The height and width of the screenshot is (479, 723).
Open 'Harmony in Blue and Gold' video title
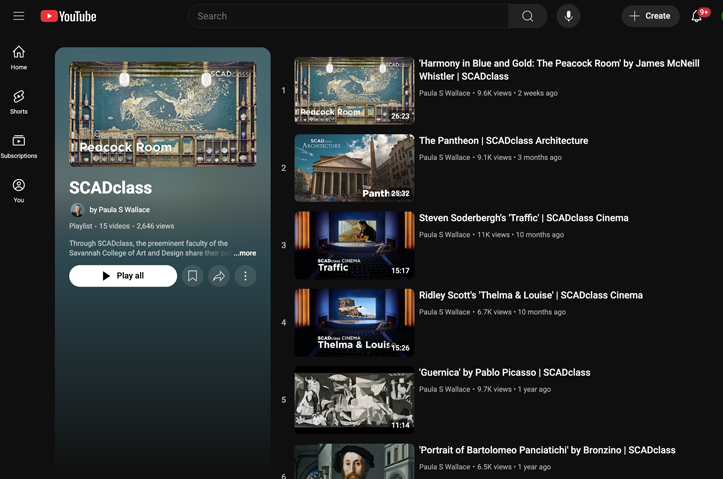(x=559, y=70)
